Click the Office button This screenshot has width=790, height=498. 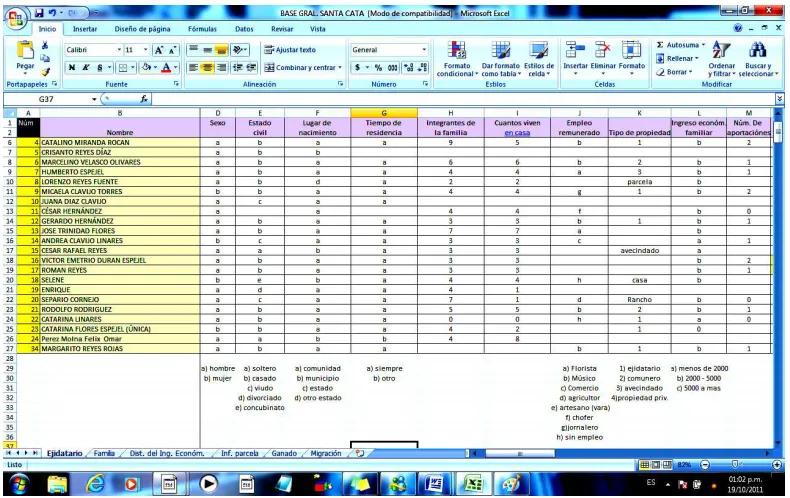pyautogui.click(x=16, y=18)
